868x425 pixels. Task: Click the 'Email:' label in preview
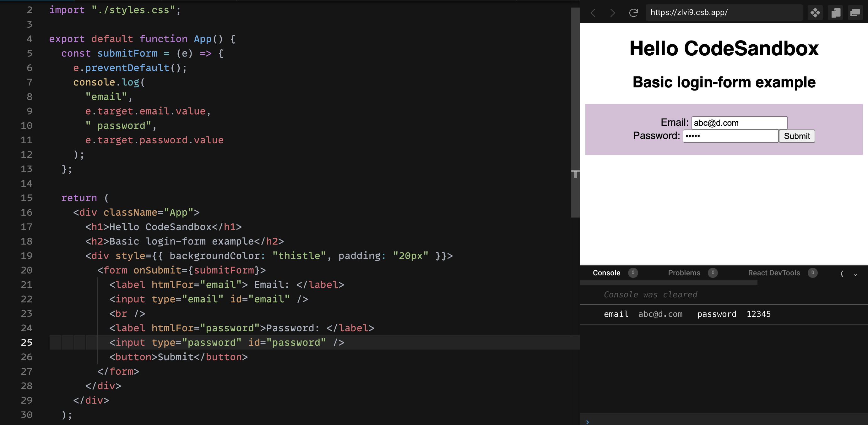(x=675, y=123)
